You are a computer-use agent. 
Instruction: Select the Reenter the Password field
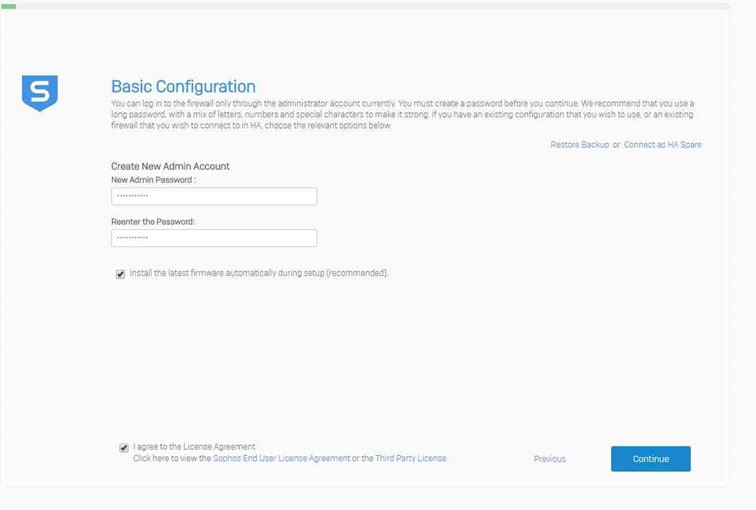pos(214,238)
